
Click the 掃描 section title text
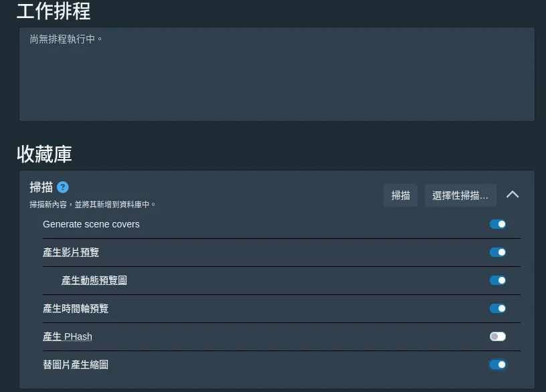click(x=41, y=187)
